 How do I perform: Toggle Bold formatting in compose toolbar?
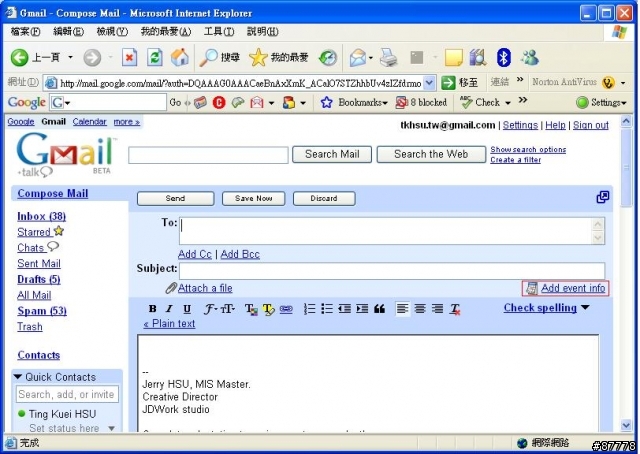153,309
